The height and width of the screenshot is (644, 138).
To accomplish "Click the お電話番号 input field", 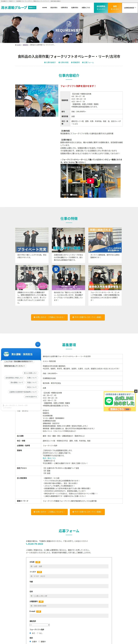I will (x=69, y=606).
